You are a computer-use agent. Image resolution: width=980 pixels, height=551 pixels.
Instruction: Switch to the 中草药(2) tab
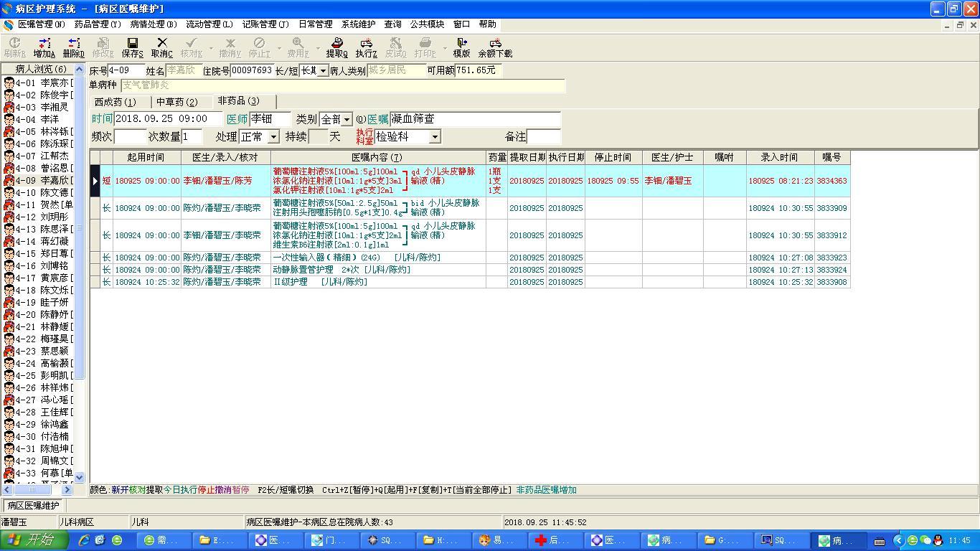(177, 102)
